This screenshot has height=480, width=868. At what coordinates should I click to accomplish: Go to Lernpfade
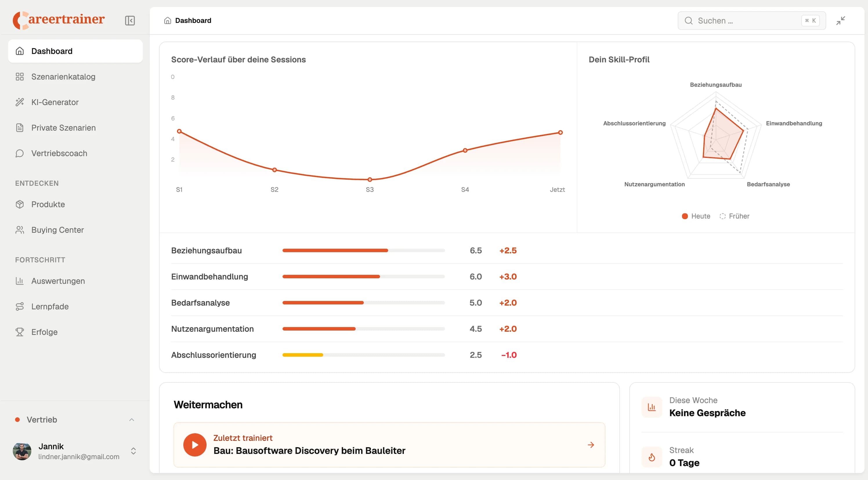[x=75, y=306]
